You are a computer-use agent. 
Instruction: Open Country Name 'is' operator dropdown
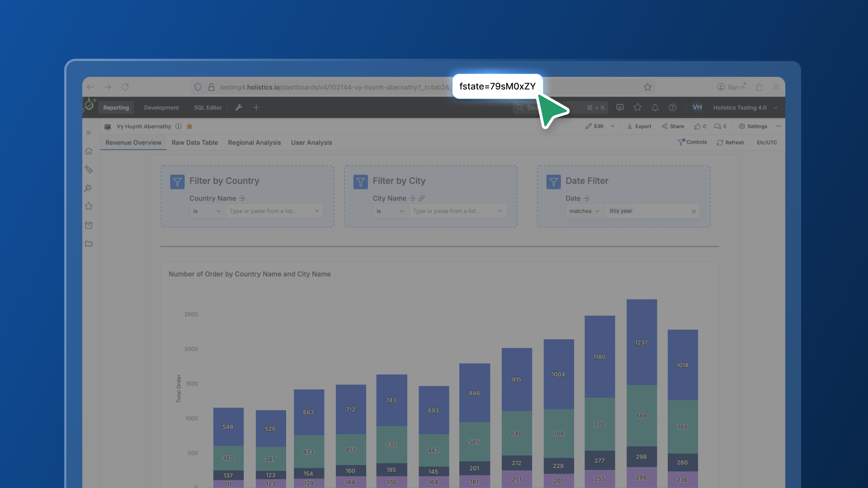pos(207,211)
